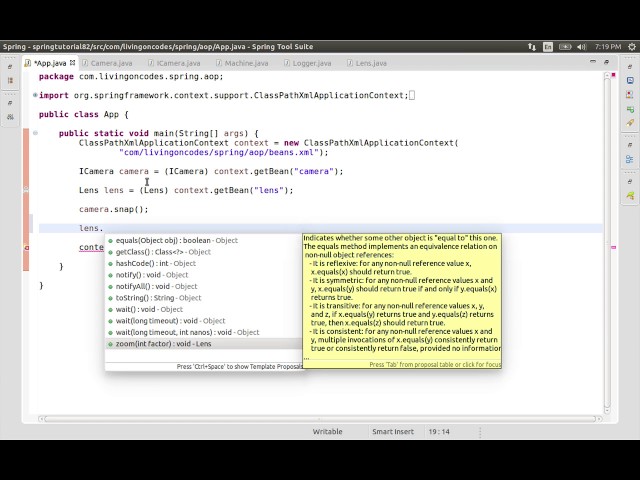
Task: Minimize the editor area
Action: 593,62
